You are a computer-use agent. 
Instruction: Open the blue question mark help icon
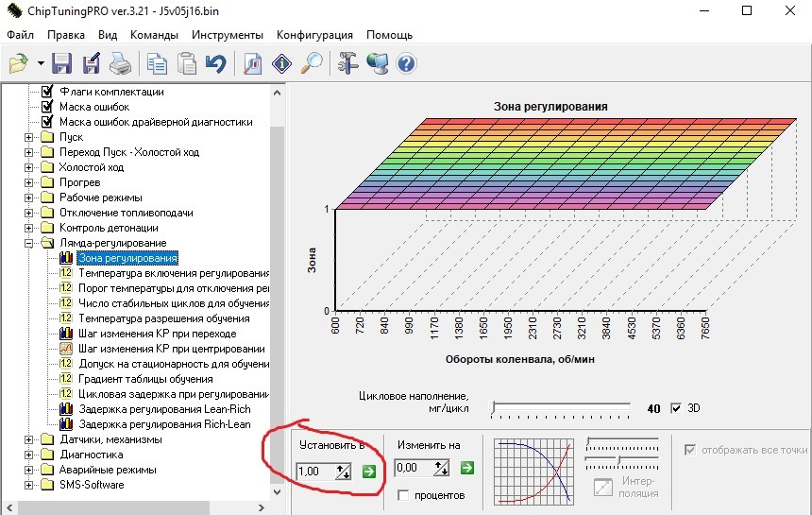[x=407, y=63]
